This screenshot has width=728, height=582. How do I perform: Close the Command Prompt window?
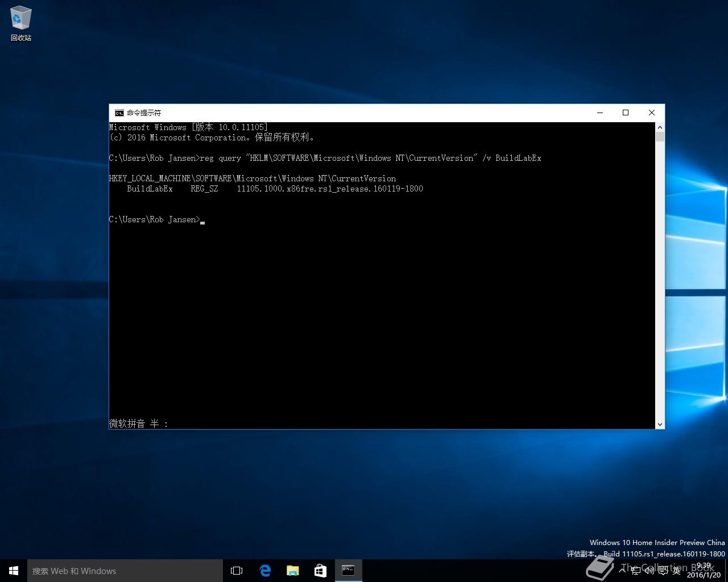[x=652, y=113]
